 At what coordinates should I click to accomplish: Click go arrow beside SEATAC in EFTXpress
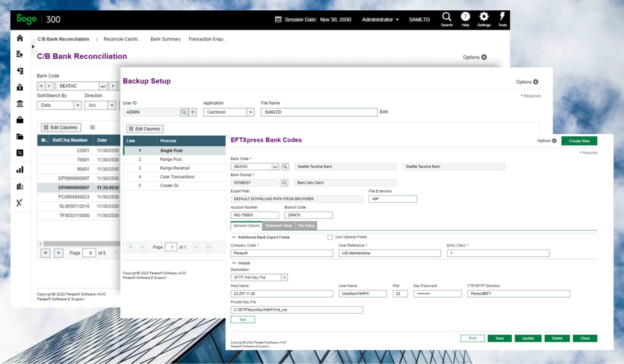point(275,167)
